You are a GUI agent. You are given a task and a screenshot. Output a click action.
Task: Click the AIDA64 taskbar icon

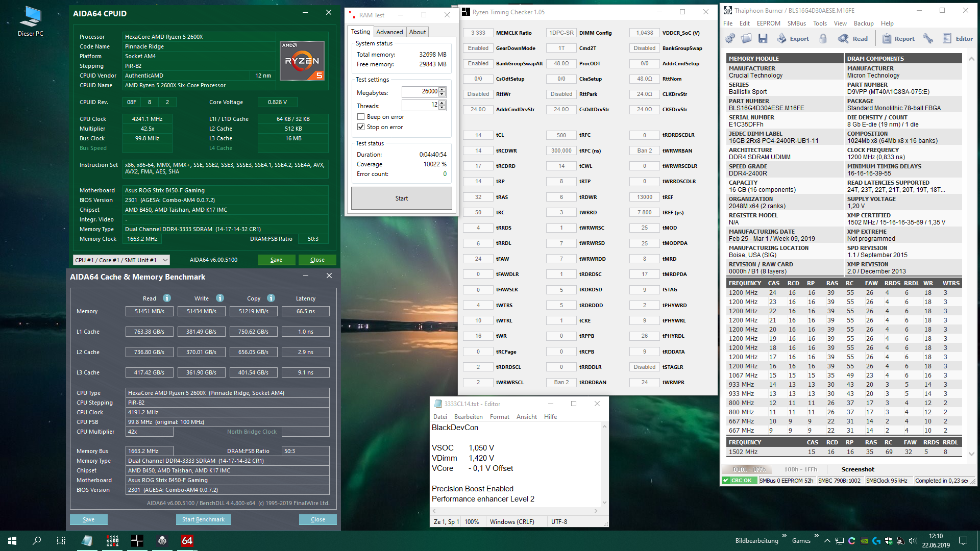(187, 540)
